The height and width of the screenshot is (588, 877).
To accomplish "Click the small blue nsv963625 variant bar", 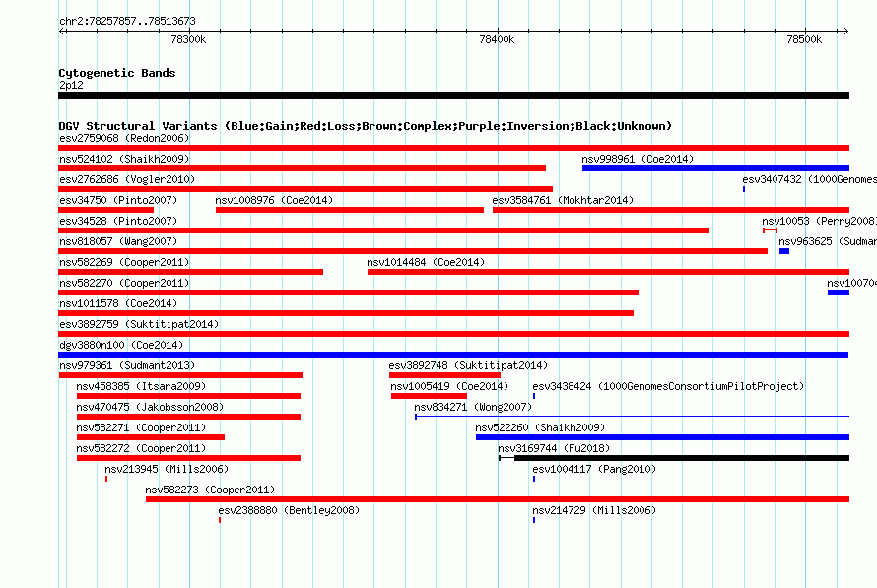I will coord(784,251).
